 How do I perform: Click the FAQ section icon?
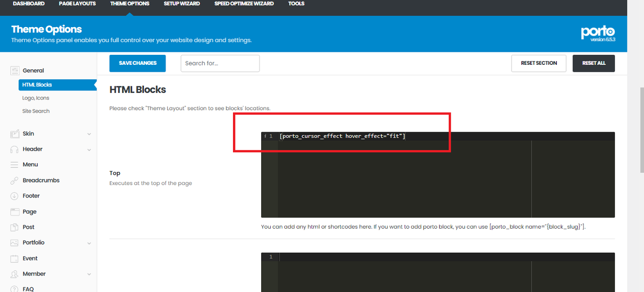tap(15, 289)
